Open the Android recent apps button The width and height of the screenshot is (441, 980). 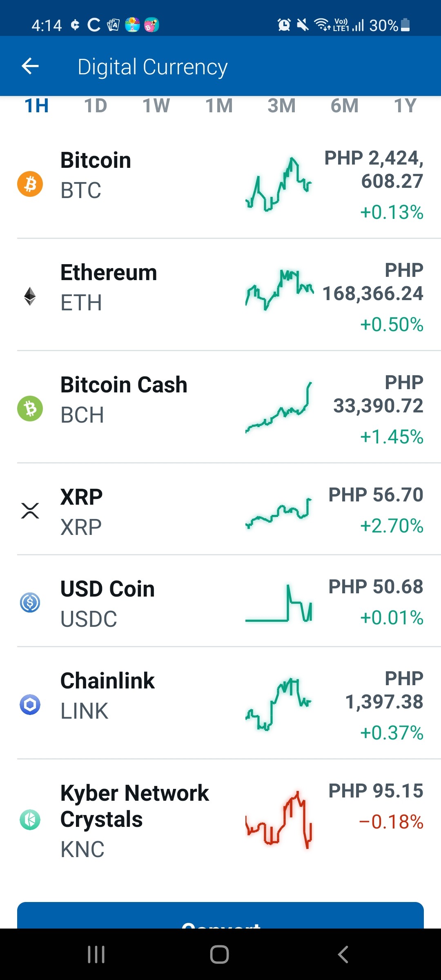click(96, 955)
